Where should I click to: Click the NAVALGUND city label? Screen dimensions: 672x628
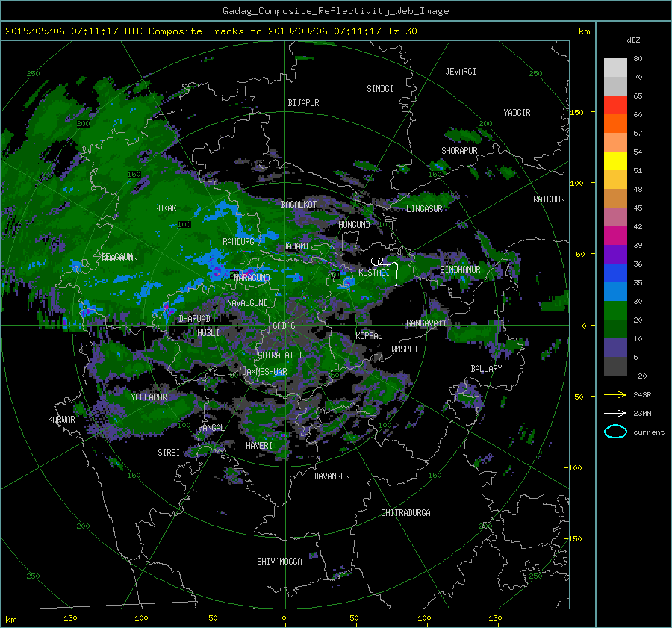247,303
